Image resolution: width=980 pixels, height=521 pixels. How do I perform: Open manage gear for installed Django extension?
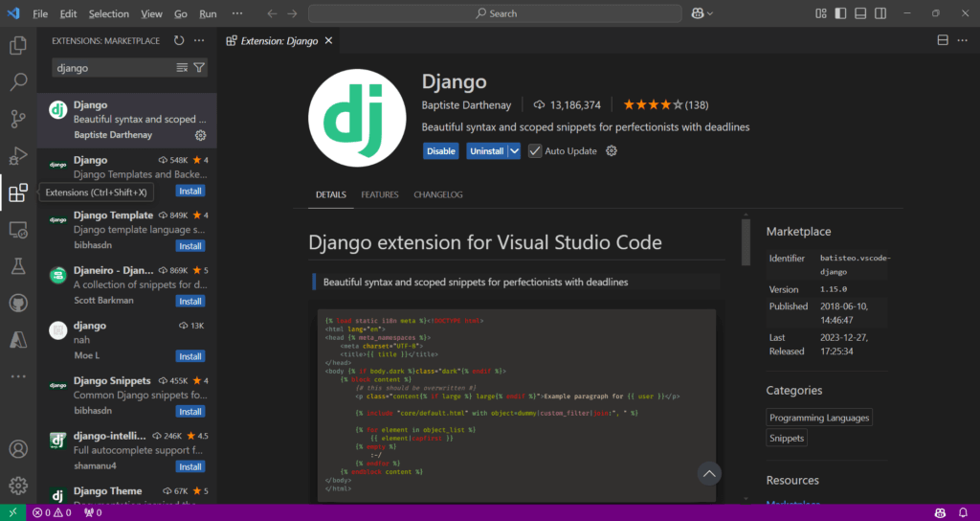tap(201, 135)
